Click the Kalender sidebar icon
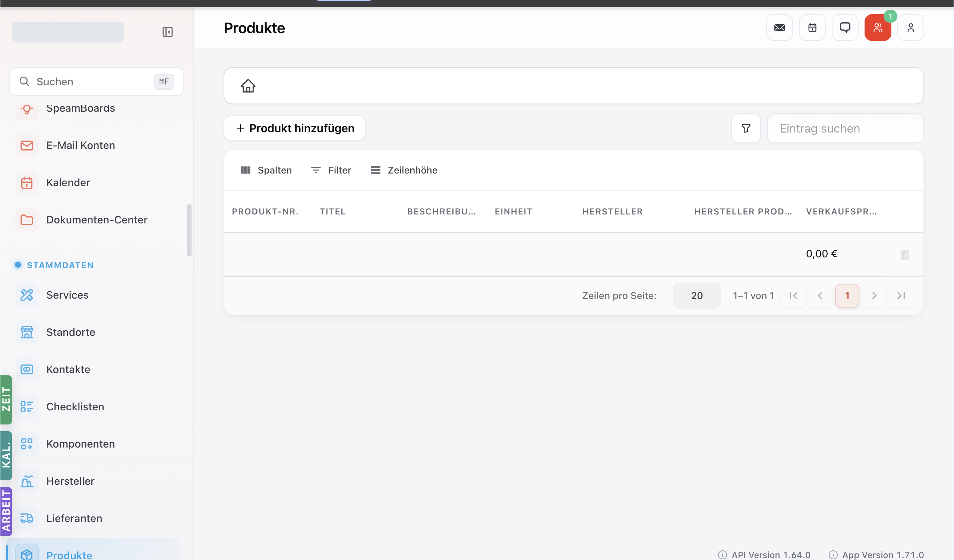Screen dimensions: 954x560 click(x=26, y=182)
